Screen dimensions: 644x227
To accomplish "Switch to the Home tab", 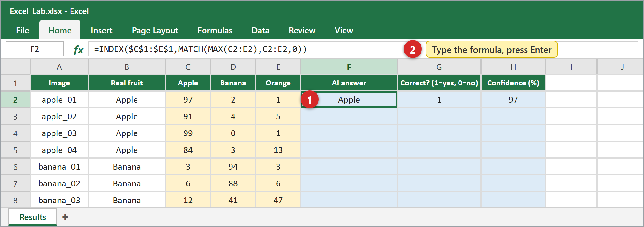I will 60,30.
